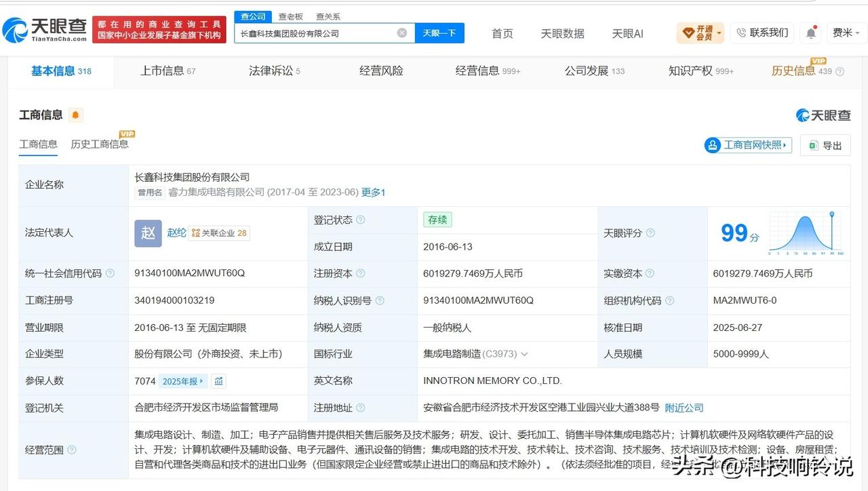The width and height of the screenshot is (868, 491).
Task: Click the 存续 registration status badge
Action: 437,220
